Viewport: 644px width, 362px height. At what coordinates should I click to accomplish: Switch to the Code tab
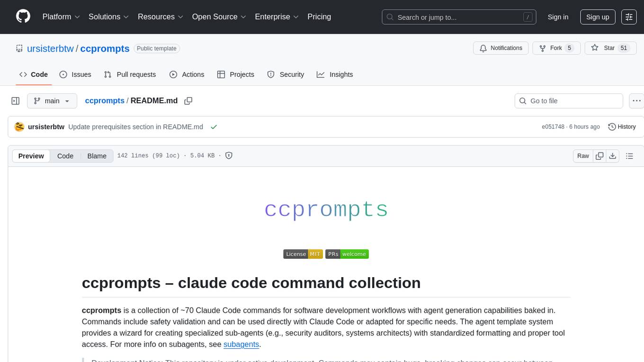click(x=33, y=74)
